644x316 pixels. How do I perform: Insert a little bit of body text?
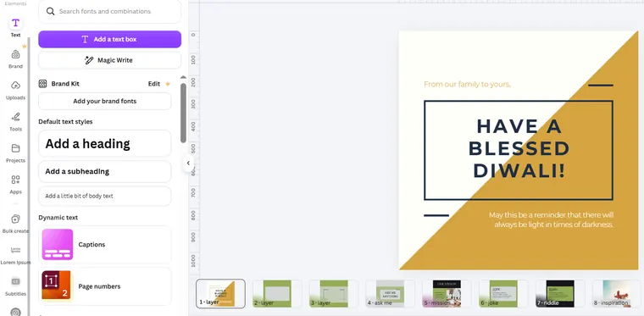pyautogui.click(x=105, y=197)
